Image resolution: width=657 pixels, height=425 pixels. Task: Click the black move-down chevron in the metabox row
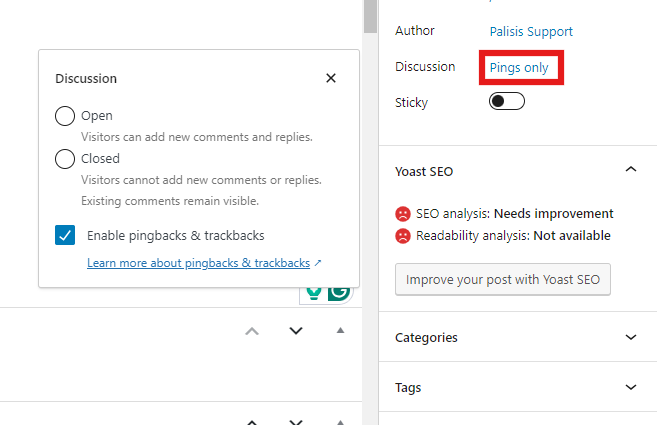[296, 331]
